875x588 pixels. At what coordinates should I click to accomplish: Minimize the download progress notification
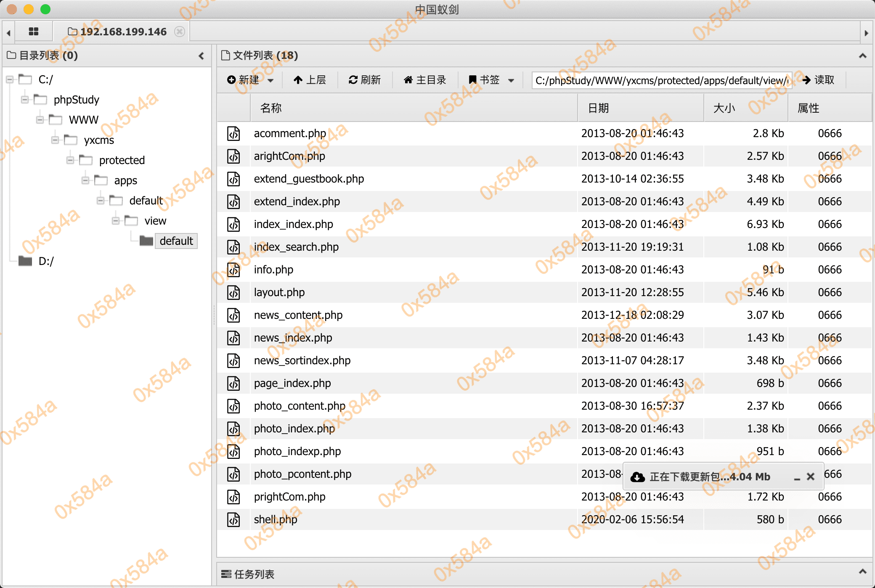coord(797,477)
